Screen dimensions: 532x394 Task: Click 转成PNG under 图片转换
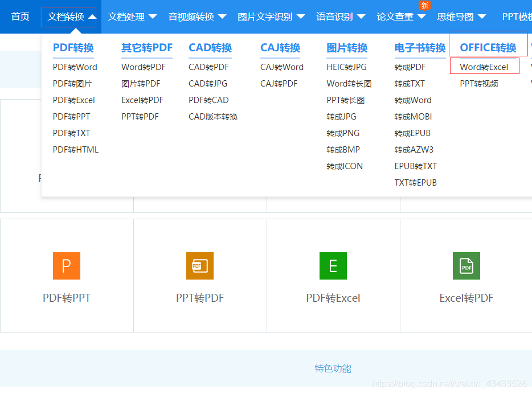pos(343,133)
